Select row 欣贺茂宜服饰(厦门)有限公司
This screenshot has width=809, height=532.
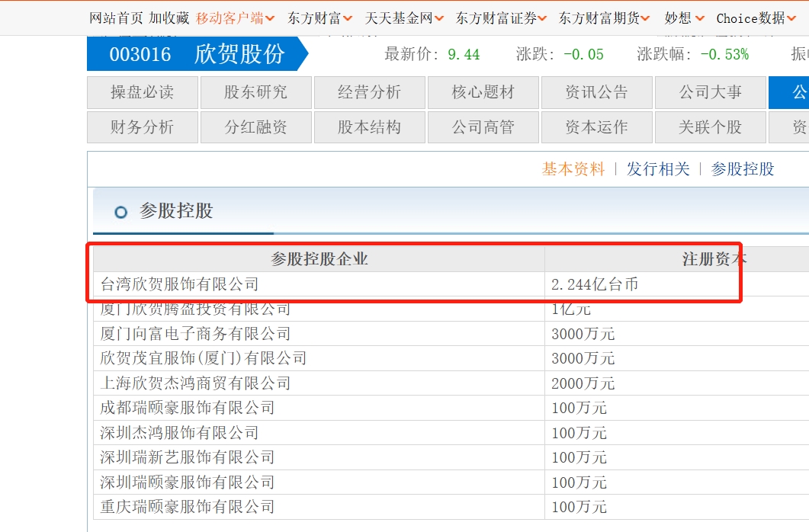point(451,358)
